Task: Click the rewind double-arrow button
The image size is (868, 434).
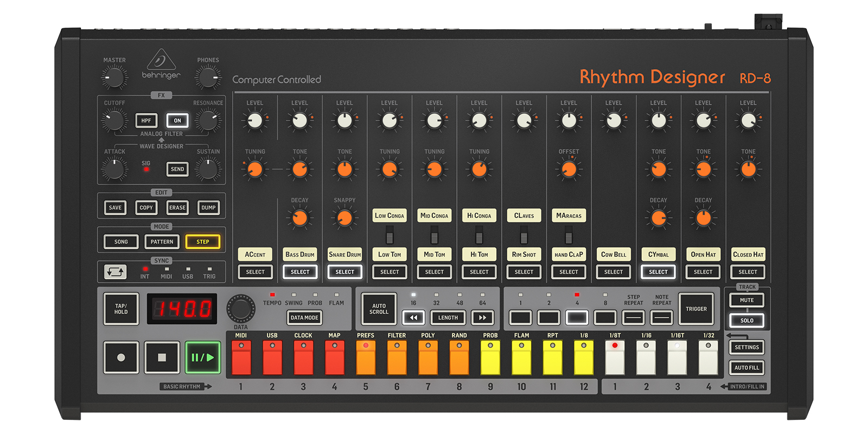Action: pos(413,318)
